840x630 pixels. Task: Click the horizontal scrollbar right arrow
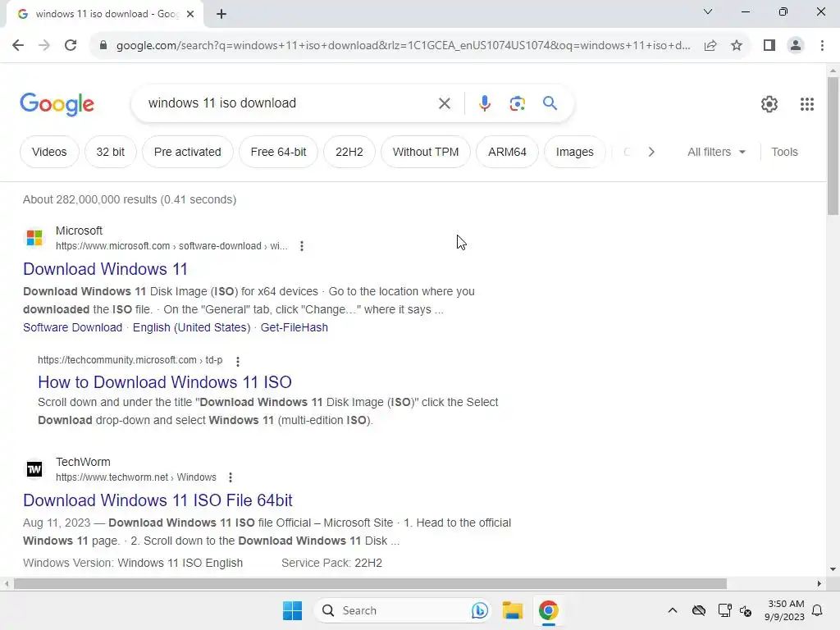(x=819, y=583)
